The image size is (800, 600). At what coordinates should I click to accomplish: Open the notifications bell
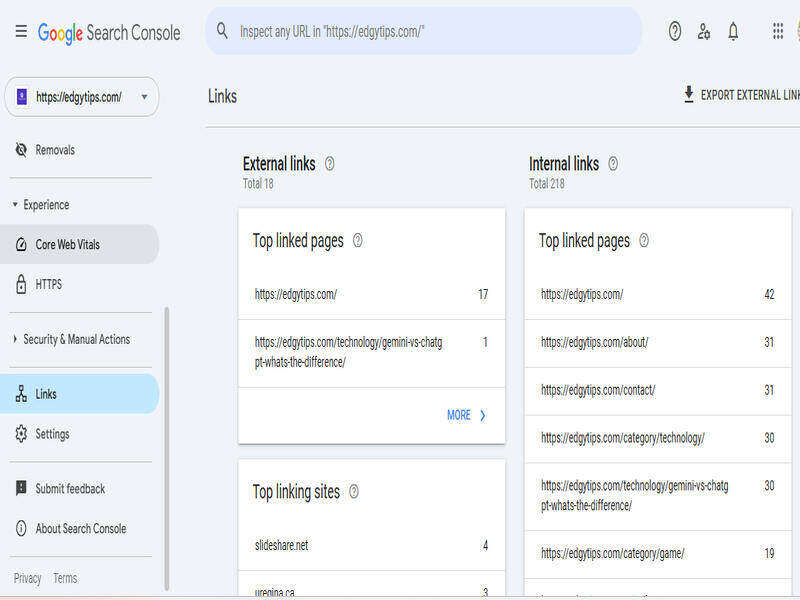733,32
